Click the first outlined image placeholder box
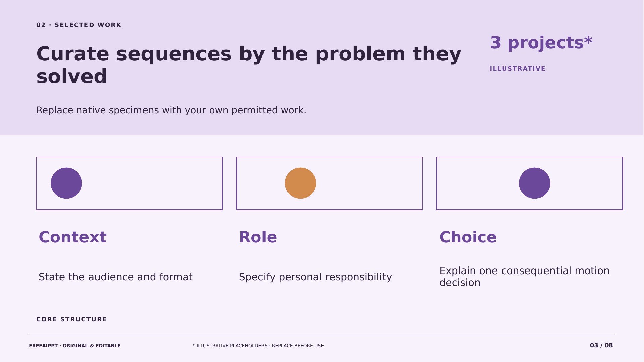This screenshot has width=644, height=362. coord(129,183)
